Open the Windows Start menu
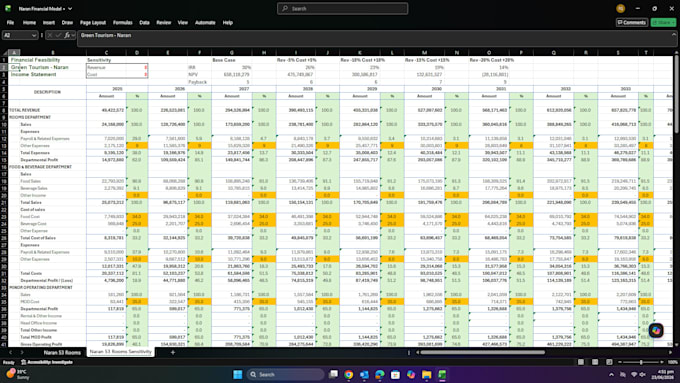The width and height of the screenshot is (680, 383). pyautogui.click(x=238, y=374)
